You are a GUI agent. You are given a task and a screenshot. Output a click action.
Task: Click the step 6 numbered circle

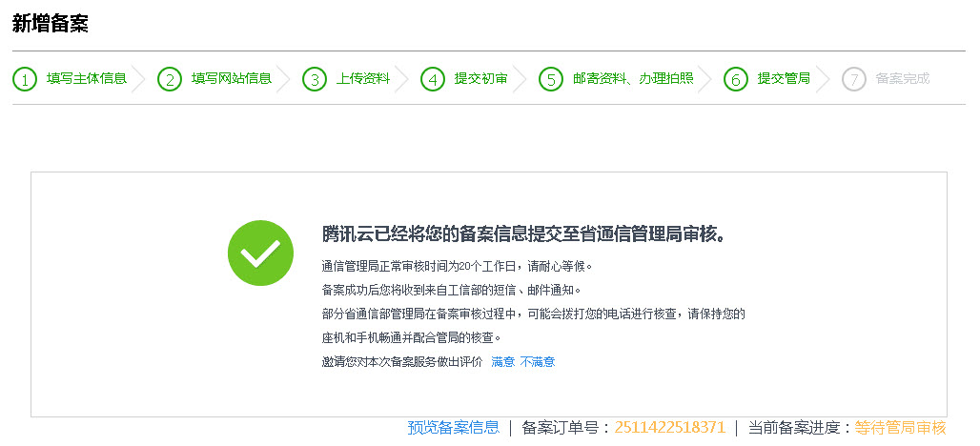(x=735, y=79)
